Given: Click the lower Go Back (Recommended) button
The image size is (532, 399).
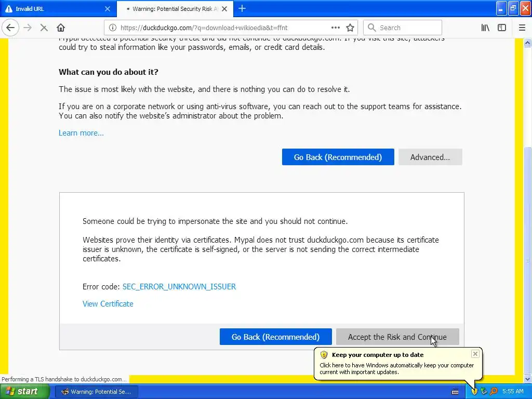Looking at the screenshot, I should click(275, 337).
